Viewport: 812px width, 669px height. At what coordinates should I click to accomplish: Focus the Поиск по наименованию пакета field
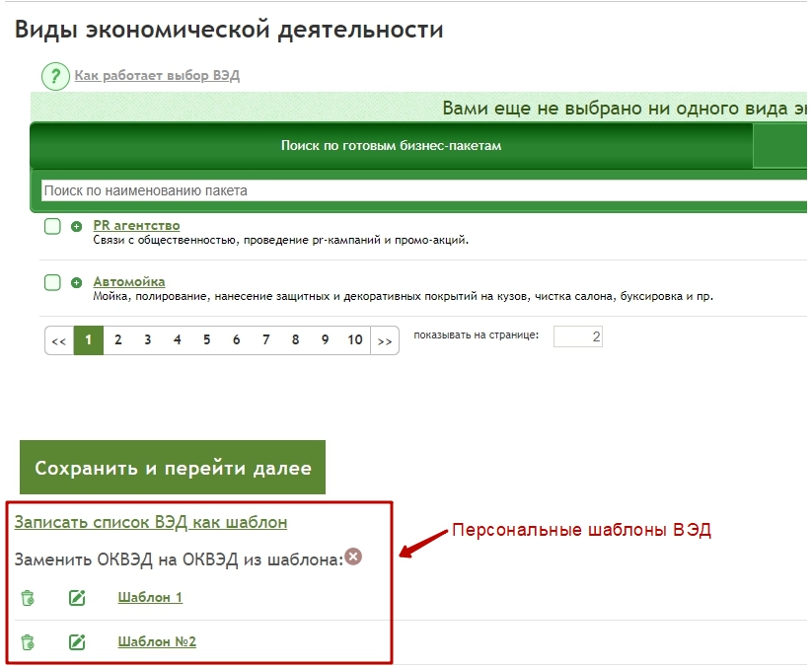424,190
